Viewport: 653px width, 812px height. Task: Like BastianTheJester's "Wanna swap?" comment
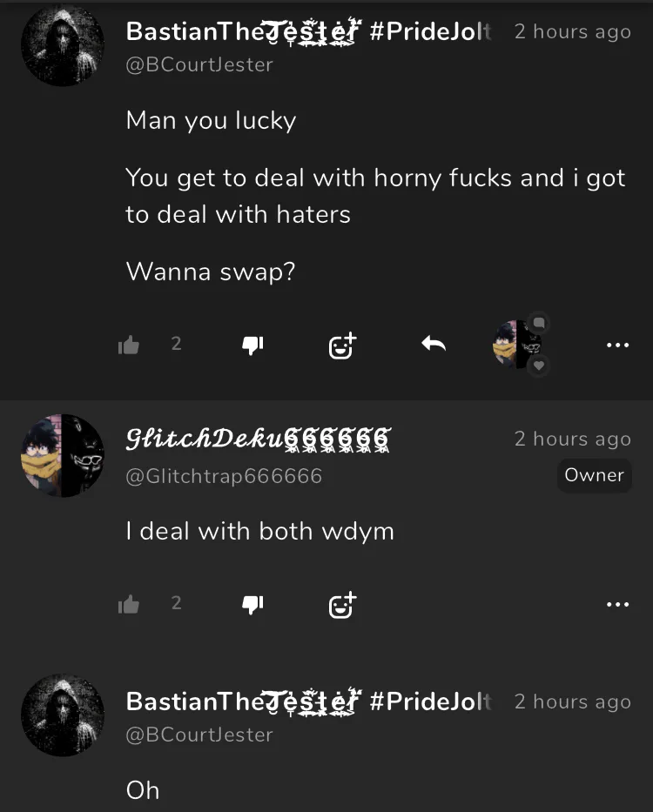tap(129, 345)
